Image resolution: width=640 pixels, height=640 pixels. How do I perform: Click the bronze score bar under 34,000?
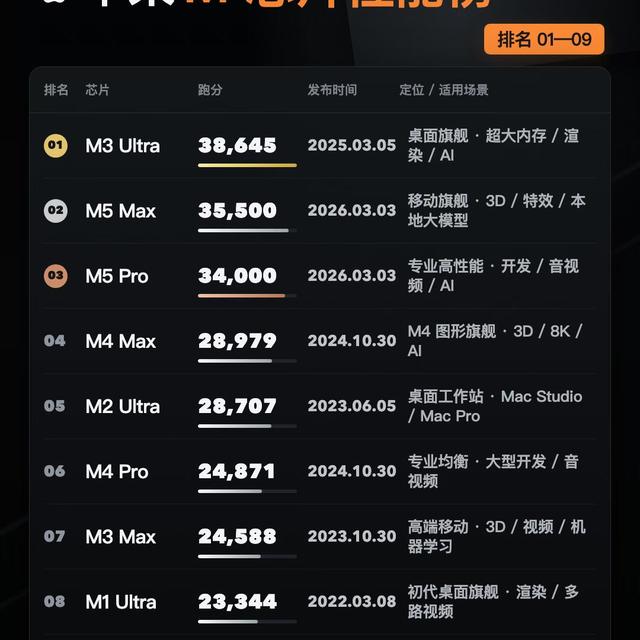pos(242,296)
